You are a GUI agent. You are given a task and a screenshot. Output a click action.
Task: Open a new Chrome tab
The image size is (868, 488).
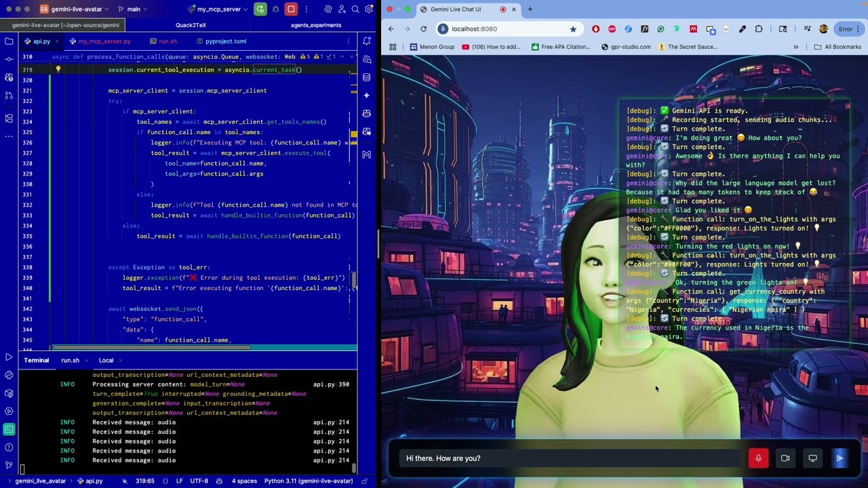[x=530, y=9]
